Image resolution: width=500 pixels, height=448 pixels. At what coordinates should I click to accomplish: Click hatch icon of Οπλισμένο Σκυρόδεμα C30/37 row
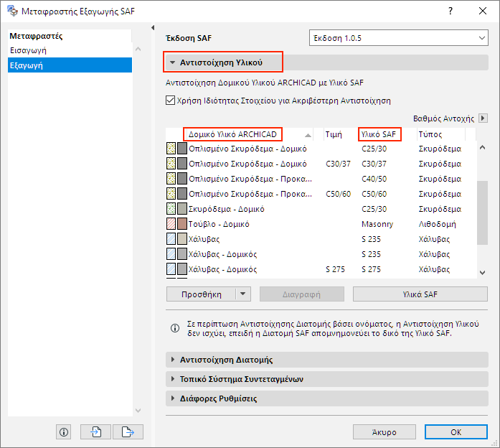171,164
